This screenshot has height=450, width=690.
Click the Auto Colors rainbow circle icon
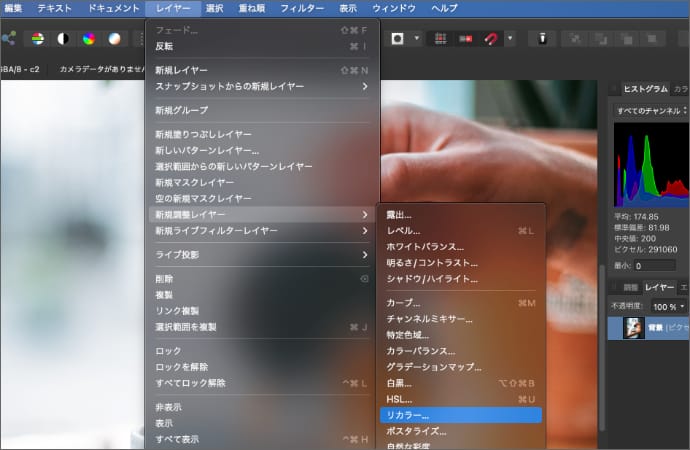pos(89,39)
